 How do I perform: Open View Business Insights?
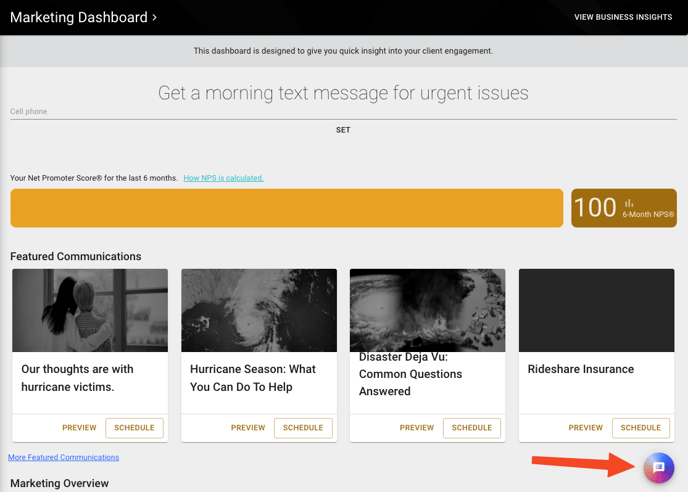623,17
